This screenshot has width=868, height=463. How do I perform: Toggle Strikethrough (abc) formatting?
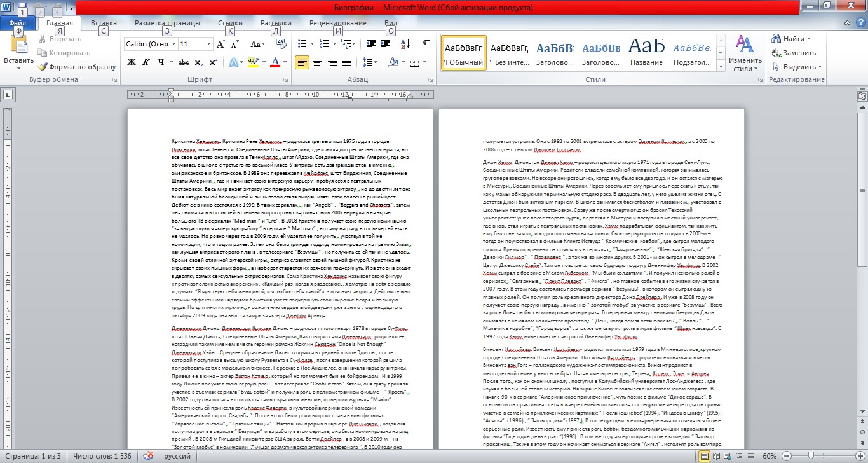tap(184, 62)
